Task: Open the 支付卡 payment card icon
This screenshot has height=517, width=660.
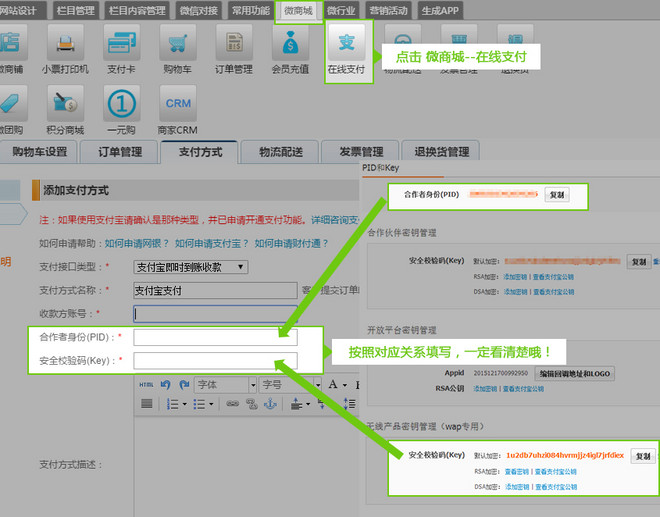Action: pyautogui.click(x=122, y=48)
